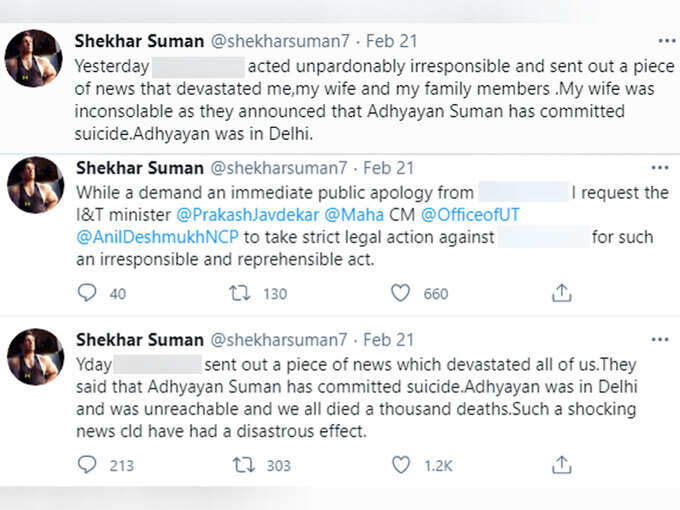
Task: Share the tweet demanding public apology
Action: (562, 293)
